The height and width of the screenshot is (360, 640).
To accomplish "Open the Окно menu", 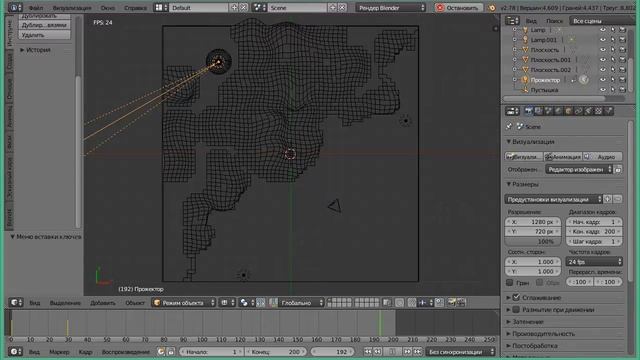I will (x=108, y=8).
